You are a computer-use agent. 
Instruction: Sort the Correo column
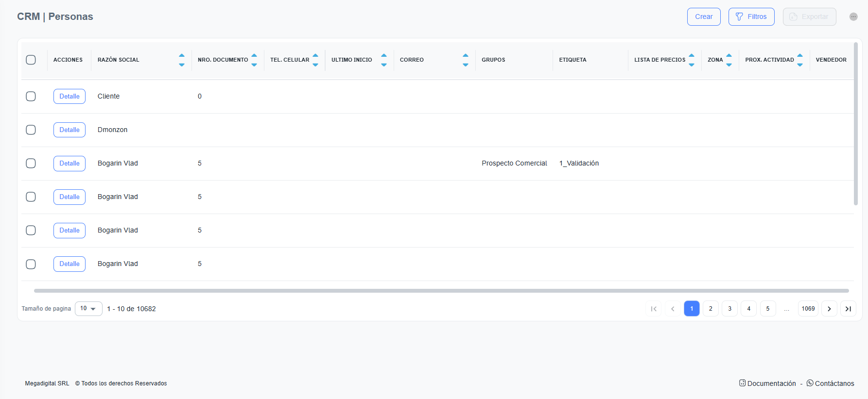465,60
